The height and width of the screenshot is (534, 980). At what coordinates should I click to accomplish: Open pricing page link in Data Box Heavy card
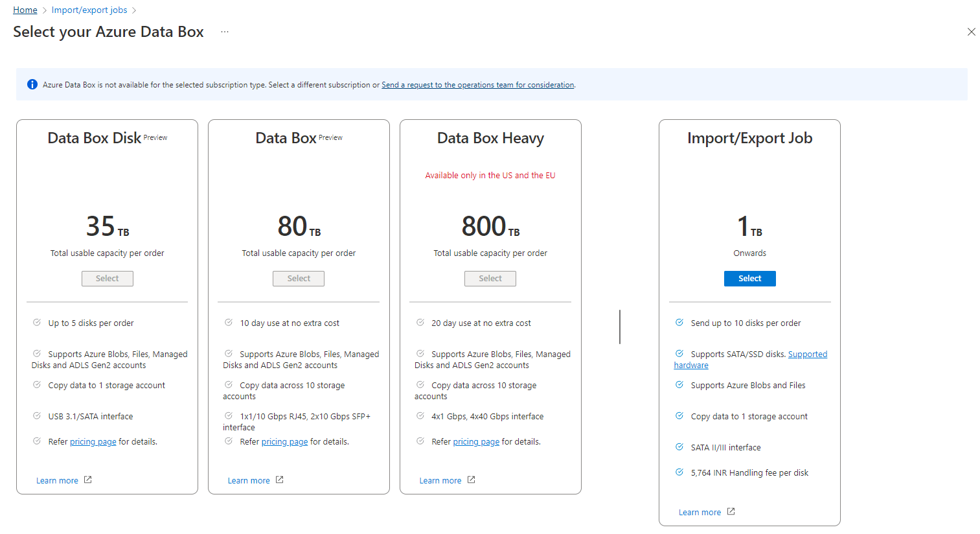tap(476, 442)
